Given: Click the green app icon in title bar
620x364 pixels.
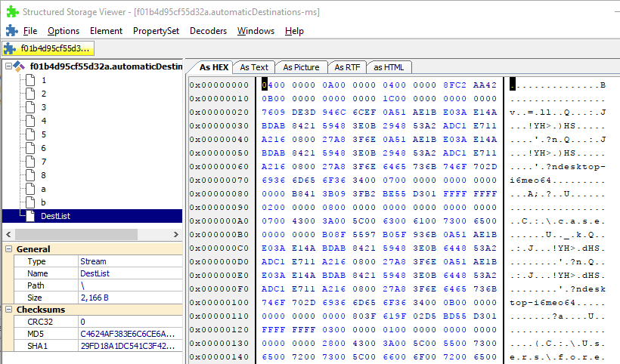Looking at the screenshot, I should tap(12, 11).
